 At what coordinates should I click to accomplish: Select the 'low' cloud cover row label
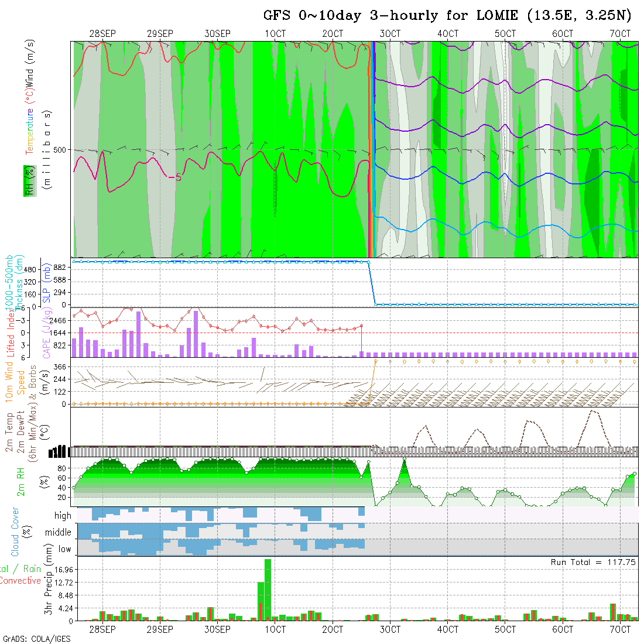click(x=64, y=549)
